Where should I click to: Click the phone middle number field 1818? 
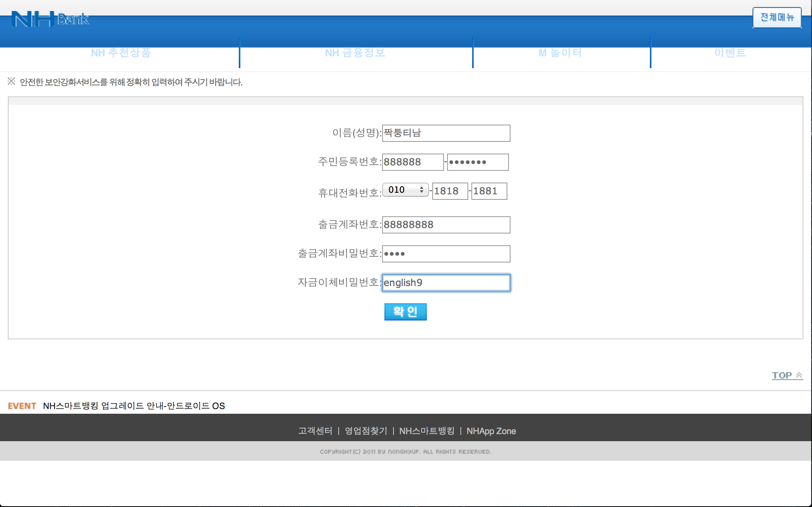coord(450,191)
